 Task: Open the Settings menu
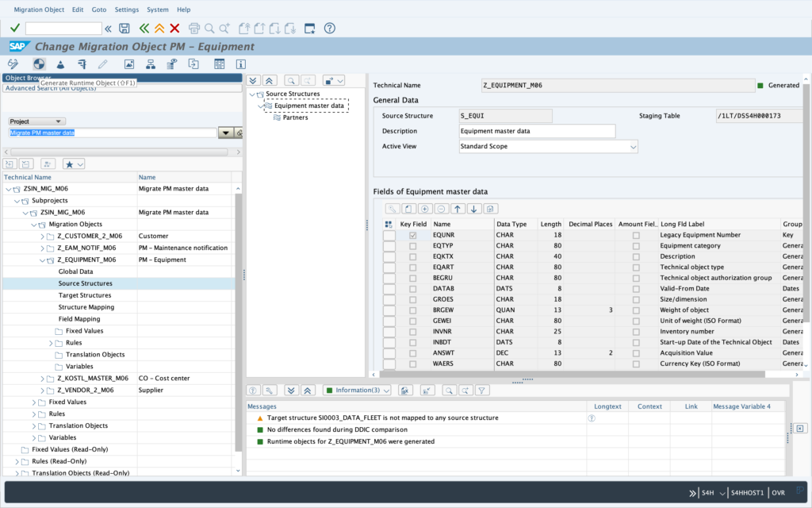point(126,10)
